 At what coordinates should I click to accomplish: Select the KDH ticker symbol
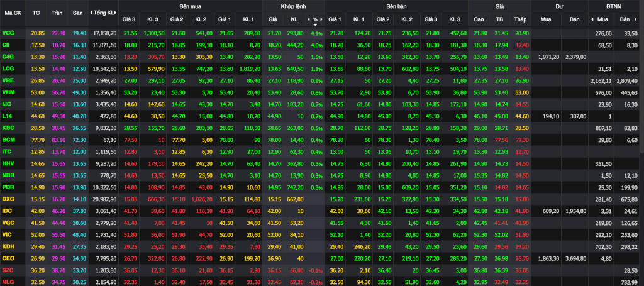click(8, 246)
